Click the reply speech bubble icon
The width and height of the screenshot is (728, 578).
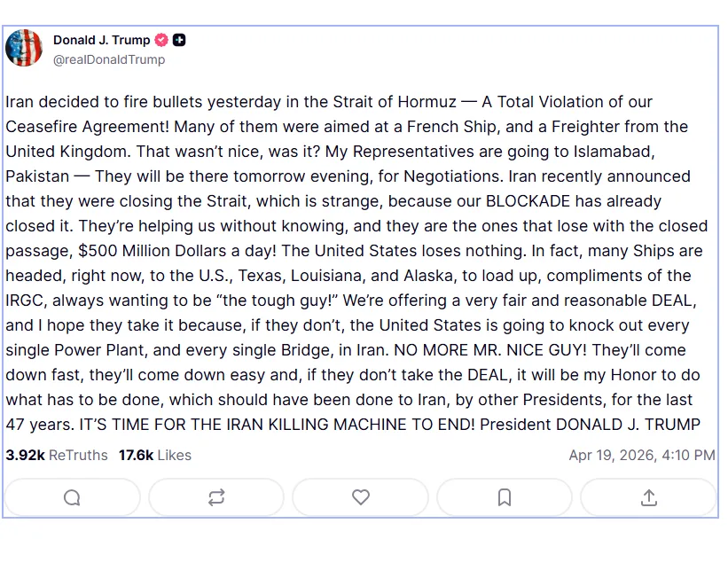(72, 497)
